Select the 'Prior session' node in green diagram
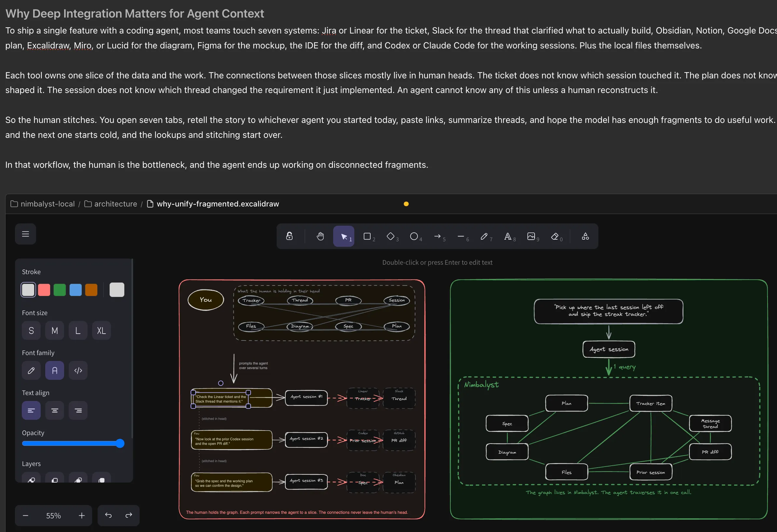Viewport: 777px width, 532px height. (651, 472)
